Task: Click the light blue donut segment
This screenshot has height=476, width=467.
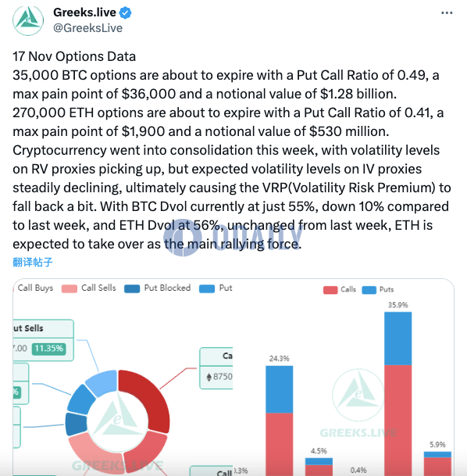Action: 103,382
